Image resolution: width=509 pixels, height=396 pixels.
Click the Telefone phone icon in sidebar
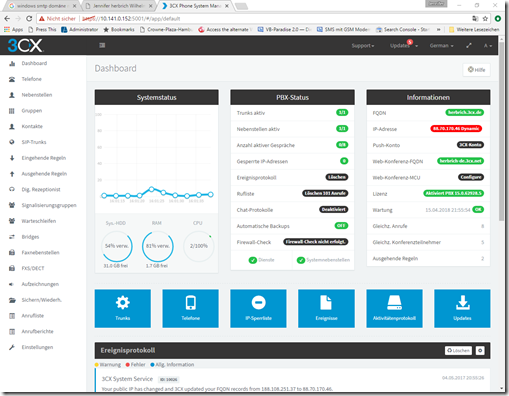click(12, 79)
